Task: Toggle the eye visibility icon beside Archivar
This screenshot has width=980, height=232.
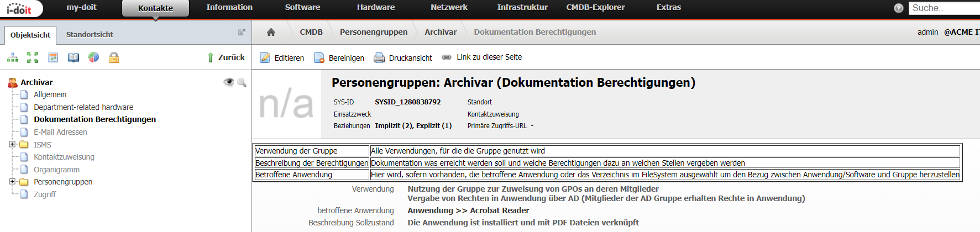Action: [x=228, y=82]
